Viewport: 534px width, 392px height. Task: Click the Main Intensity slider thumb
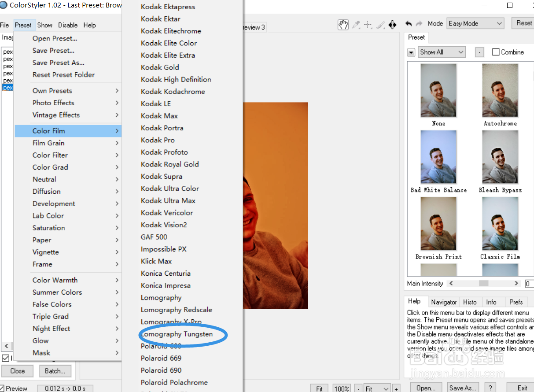pos(483,284)
